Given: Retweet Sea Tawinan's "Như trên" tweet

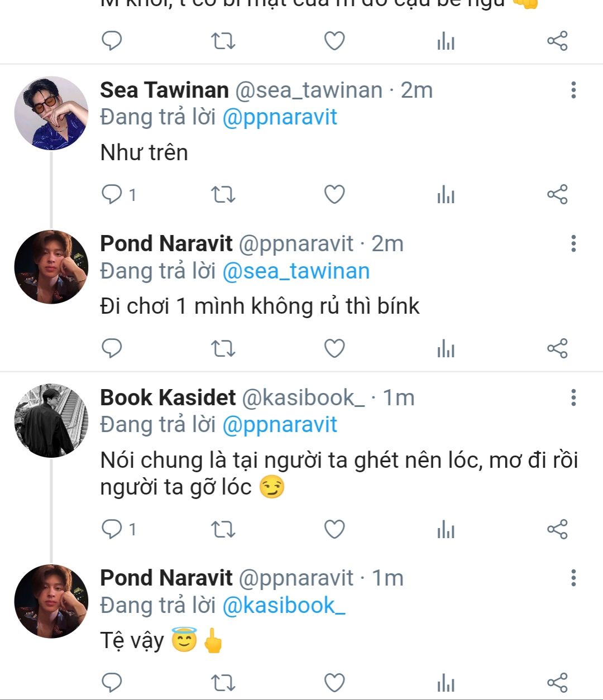Looking at the screenshot, I should (223, 195).
